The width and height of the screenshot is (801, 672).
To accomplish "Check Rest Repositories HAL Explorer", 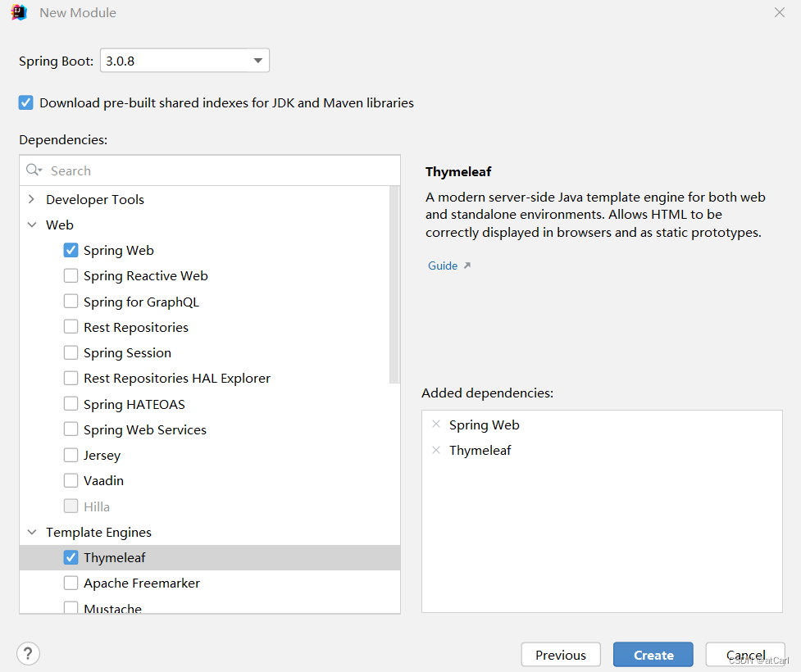I will pos(71,379).
